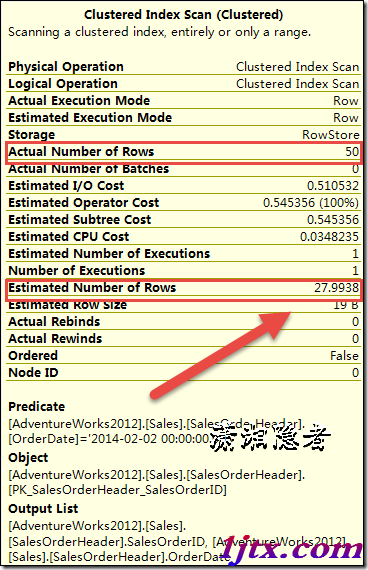This screenshot has height=570, width=368.
Task: Select the 'RowStore' storage value
Action: click(x=331, y=135)
